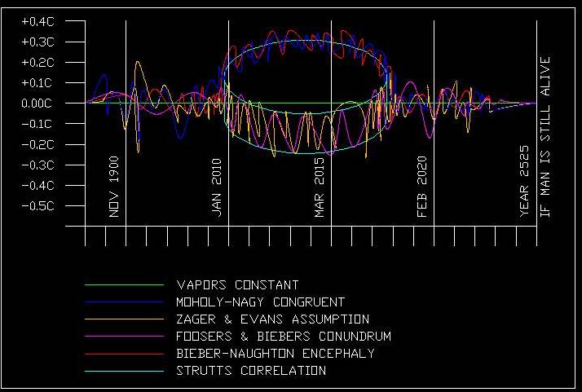Click the orange Zager & Evans legend line

[x=124, y=319]
